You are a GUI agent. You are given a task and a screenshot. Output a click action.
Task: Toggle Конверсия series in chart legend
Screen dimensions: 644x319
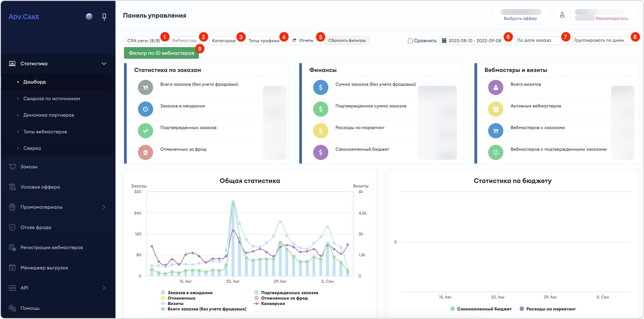click(269, 303)
